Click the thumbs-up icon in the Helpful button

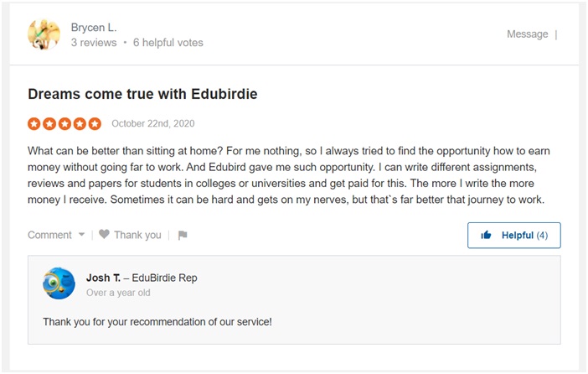487,236
